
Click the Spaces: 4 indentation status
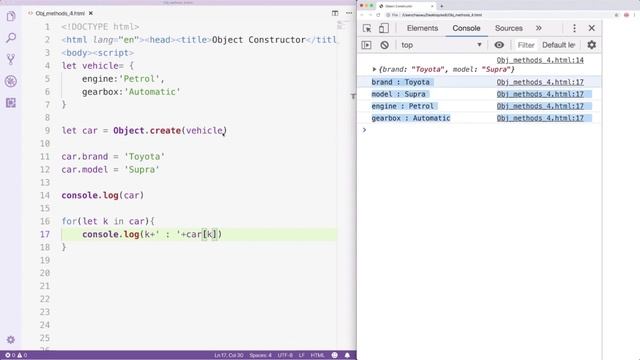tap(260, 355)
